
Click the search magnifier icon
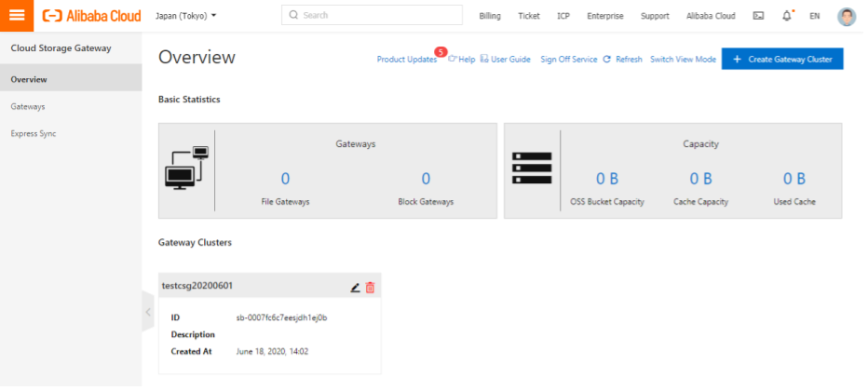tap(294, 15)
